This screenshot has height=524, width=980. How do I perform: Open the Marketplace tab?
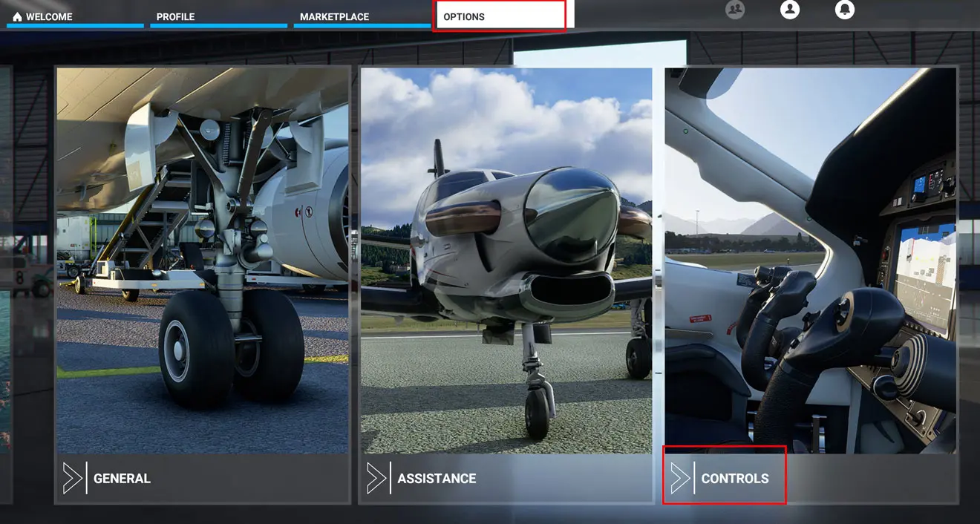tap(362, 16)
